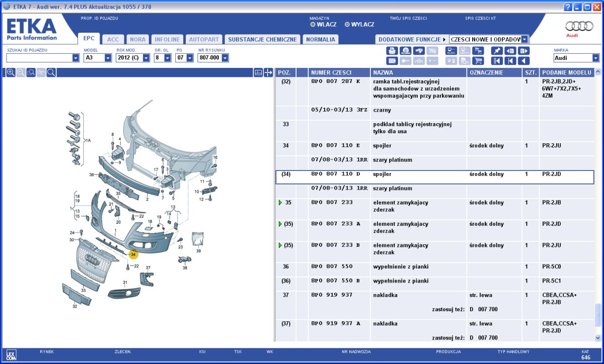The height and width of the screenshot is (364, 604).
Task: Open the AUTOPART tab
Action: [204, 39]
